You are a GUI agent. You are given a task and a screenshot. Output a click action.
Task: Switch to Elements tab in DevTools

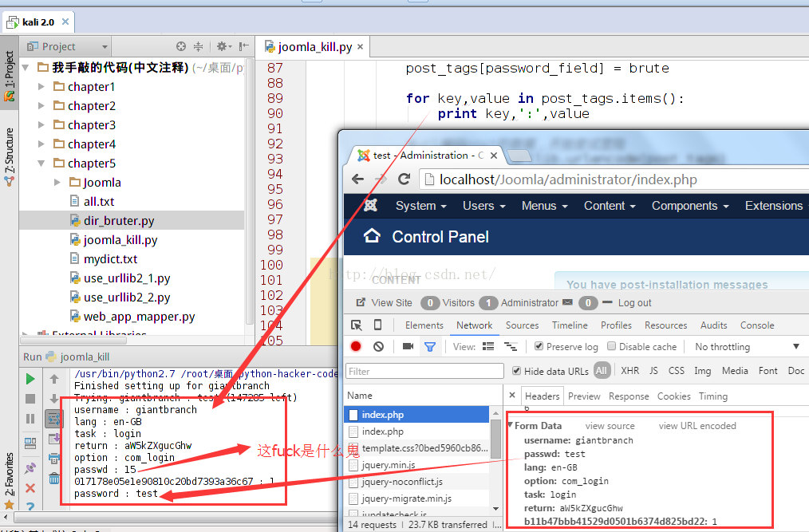[424, 325]
